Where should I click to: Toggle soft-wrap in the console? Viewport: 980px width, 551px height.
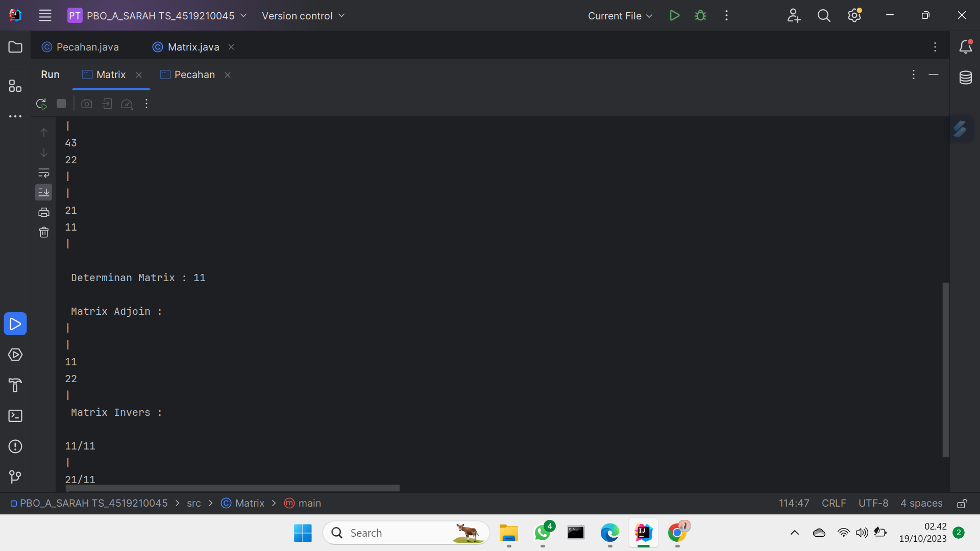click(x=44, y=173)
